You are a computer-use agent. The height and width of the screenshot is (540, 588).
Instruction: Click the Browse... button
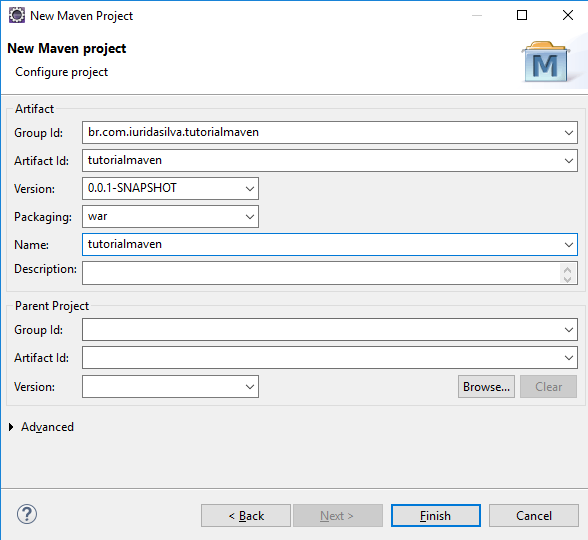click(486, 387)
